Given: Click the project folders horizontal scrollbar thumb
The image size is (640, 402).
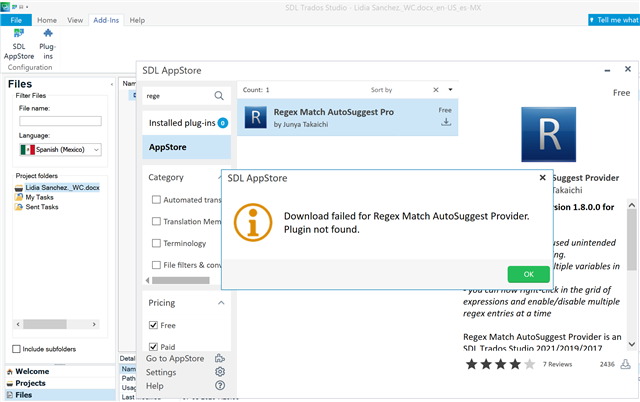Looking at the screenshot, I should (45, 324).
